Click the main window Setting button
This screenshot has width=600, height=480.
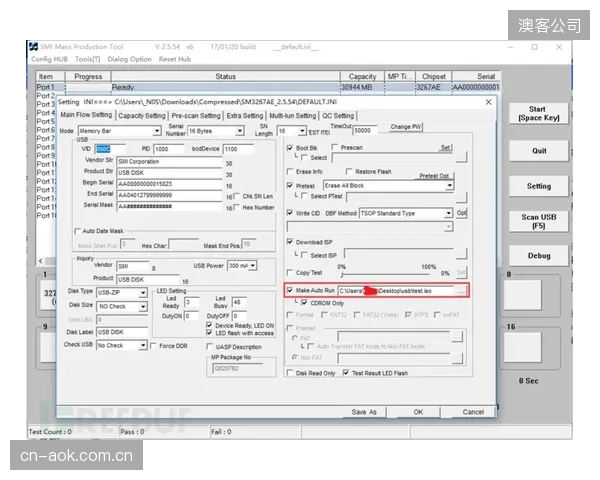click(539, 186)
